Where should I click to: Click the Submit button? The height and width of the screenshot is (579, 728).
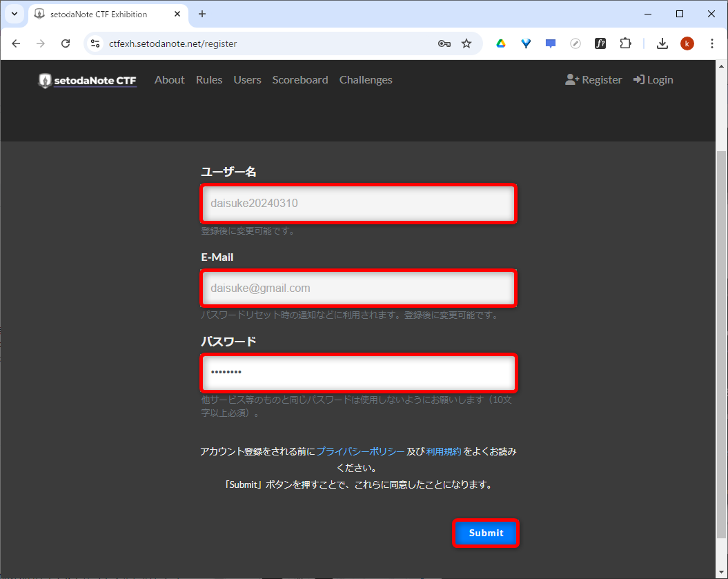[485, 533]
